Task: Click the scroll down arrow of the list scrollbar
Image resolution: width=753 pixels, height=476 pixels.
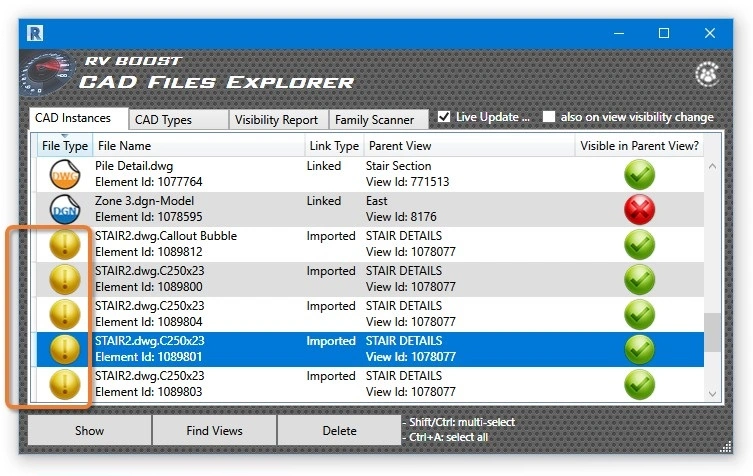Action: pos(712,394)
